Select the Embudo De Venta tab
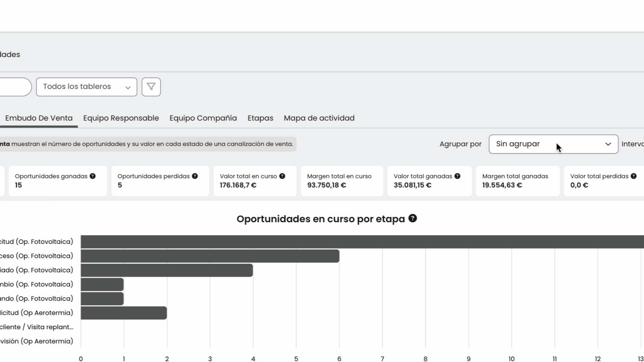 tap(39, 118)
